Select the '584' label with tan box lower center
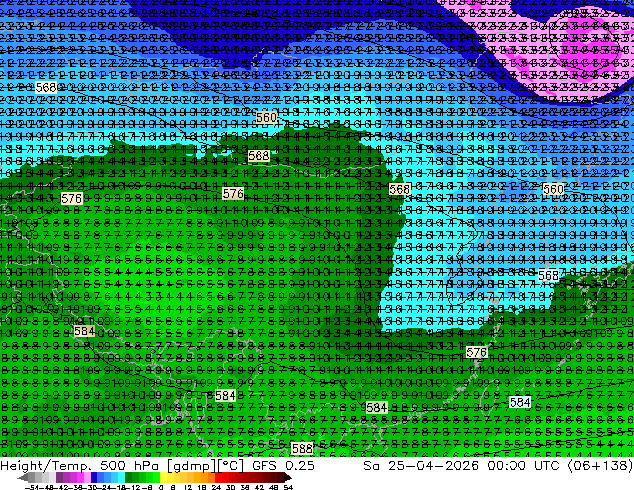Viewport: 634px width, 490px height. 376,408
